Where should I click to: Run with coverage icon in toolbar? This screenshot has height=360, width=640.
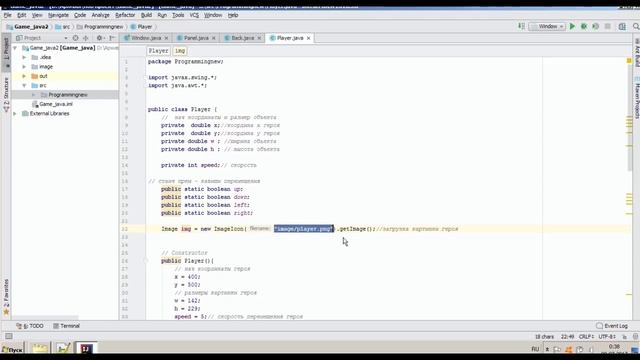[x=596, y=27]
